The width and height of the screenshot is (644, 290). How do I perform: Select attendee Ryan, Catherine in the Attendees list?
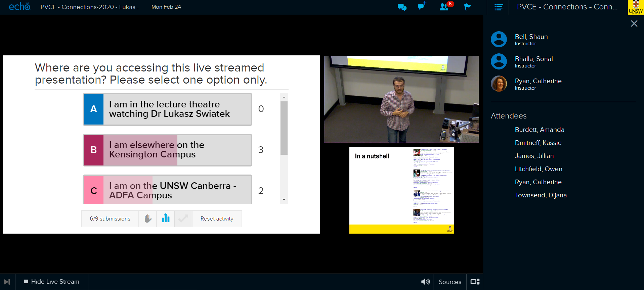click(x=538, y=182)
